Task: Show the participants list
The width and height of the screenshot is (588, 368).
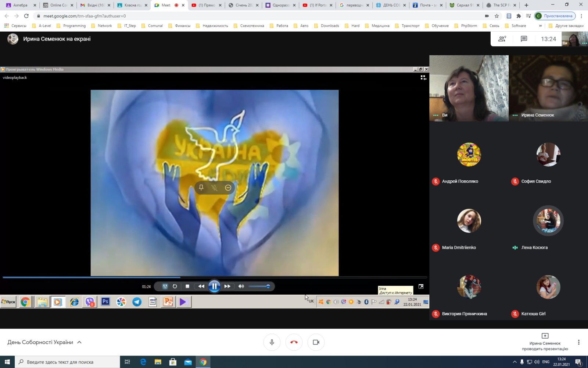Action: point(502,39)
